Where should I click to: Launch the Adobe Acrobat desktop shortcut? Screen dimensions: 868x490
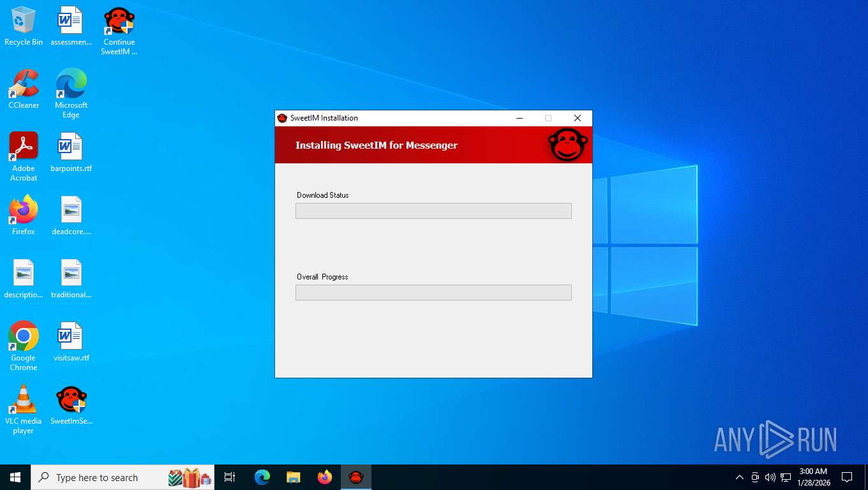24,157
